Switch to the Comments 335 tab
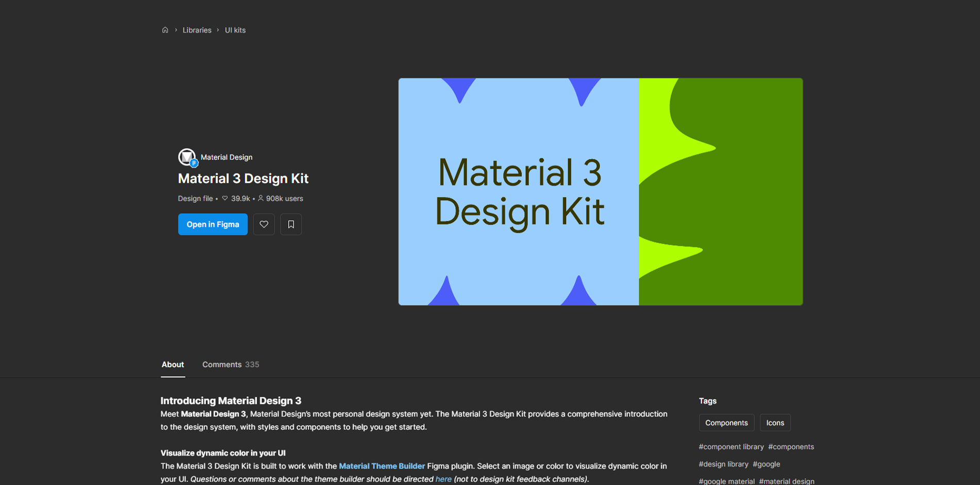The width and height of the screenshot is (980, 485). click(x=230, y=364)
